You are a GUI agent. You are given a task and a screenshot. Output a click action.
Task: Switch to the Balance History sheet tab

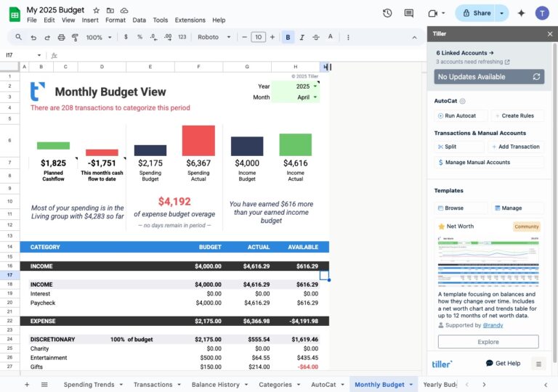point(215,385)
